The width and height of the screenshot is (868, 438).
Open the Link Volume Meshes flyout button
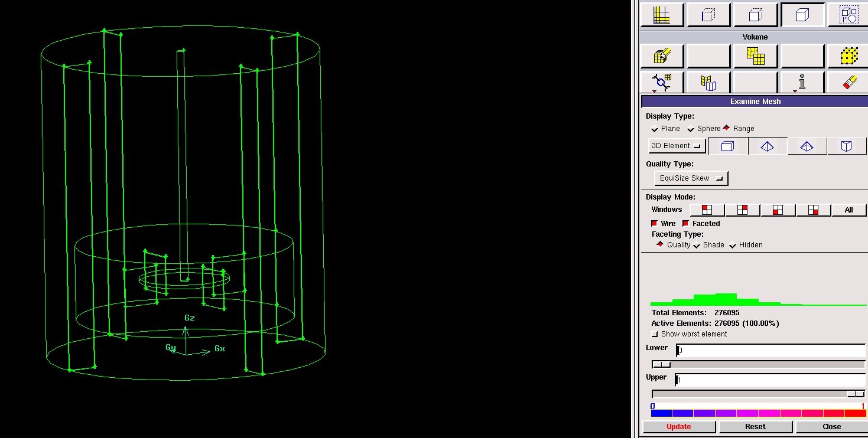pyautogui.click(x=662, y=81)
